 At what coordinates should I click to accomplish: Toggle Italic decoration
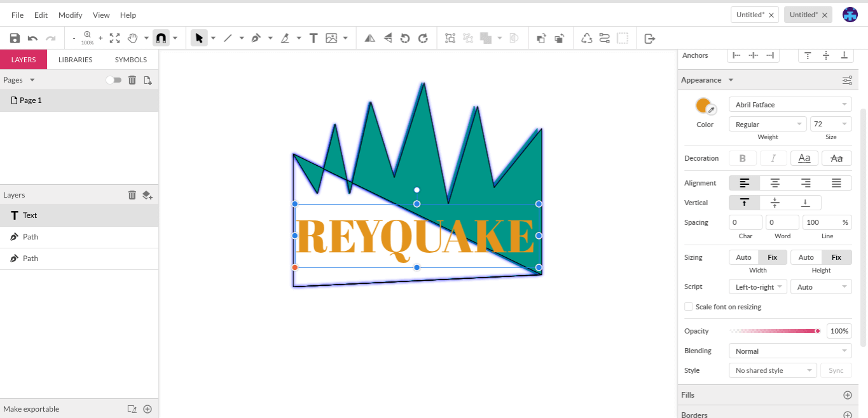point(773,158)
